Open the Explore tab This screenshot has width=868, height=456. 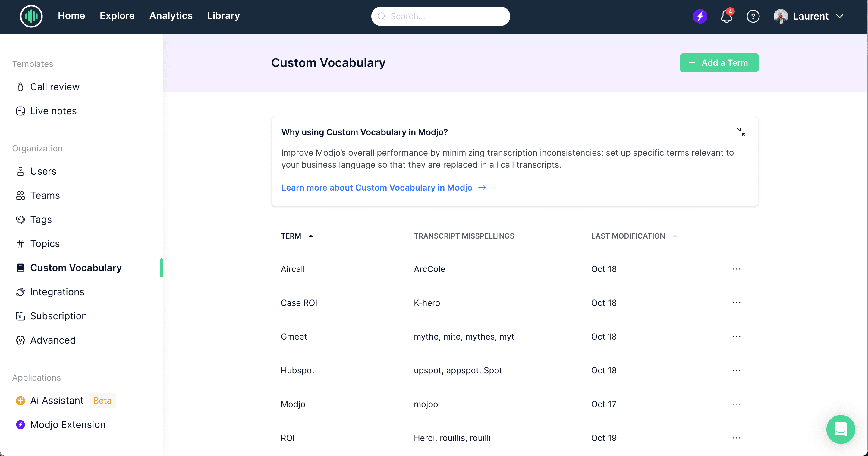coord(117,16)
